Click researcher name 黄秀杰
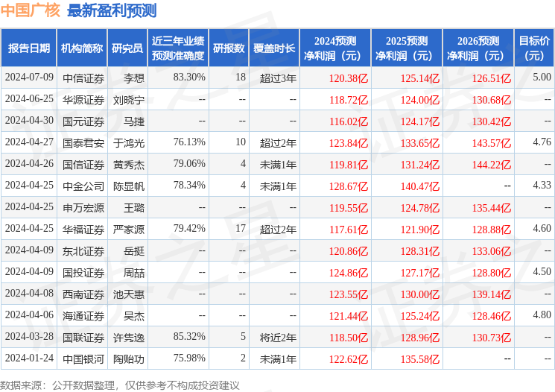This screenshot has width=555, height=392. [129, 165]
